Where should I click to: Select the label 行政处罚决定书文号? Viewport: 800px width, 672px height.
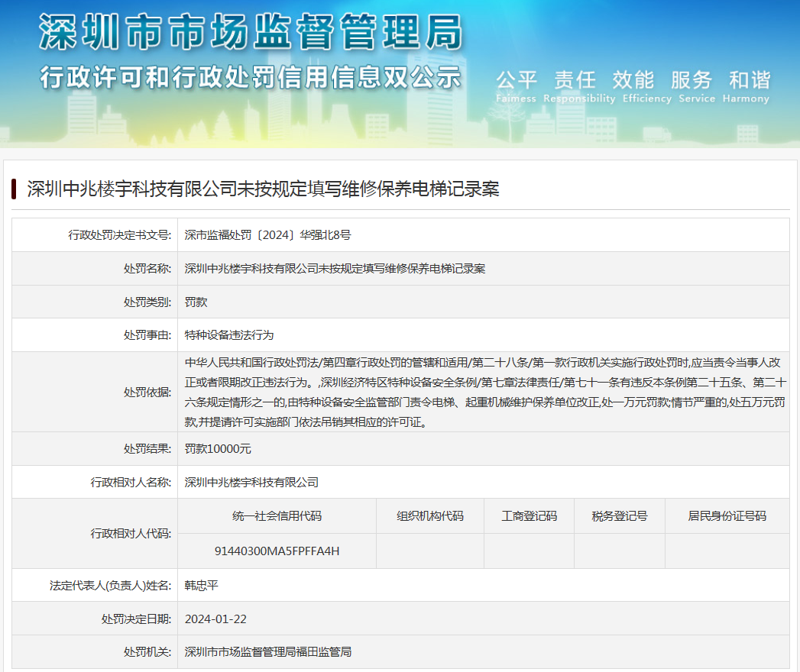point(120,235)
